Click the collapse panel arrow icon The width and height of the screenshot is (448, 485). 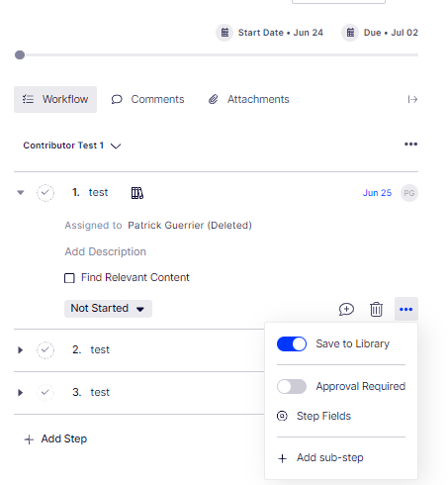[412, 99]
